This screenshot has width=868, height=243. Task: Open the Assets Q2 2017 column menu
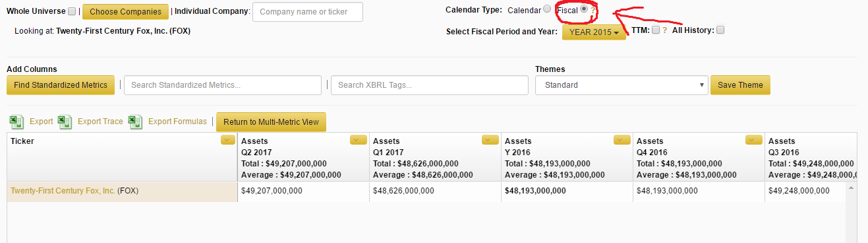(x=359, y=139)
